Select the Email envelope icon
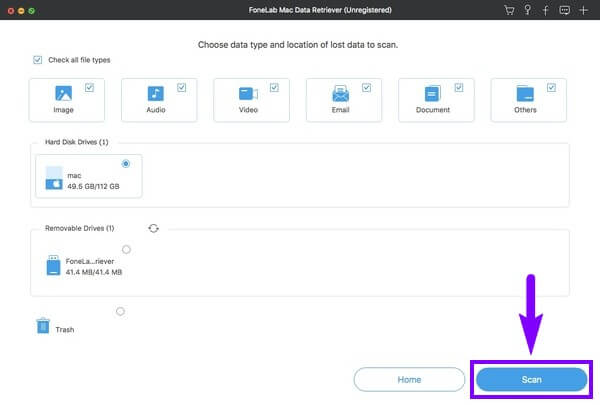The width and height of the screenshot is (600, 405). (341, 93)
